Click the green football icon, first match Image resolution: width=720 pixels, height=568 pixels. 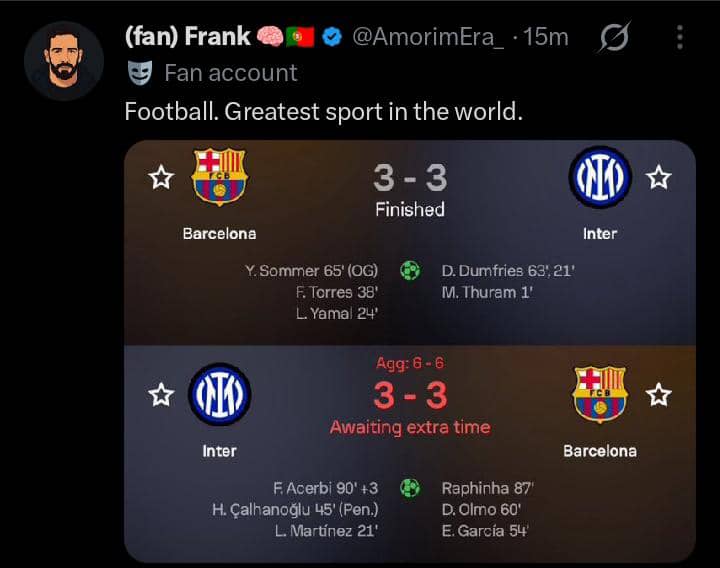pos(410,270)
